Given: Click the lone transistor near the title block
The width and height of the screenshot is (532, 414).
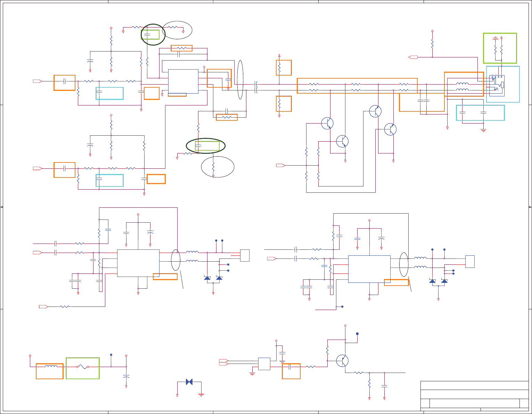Looking at the screenshot, I should [342, 361].
